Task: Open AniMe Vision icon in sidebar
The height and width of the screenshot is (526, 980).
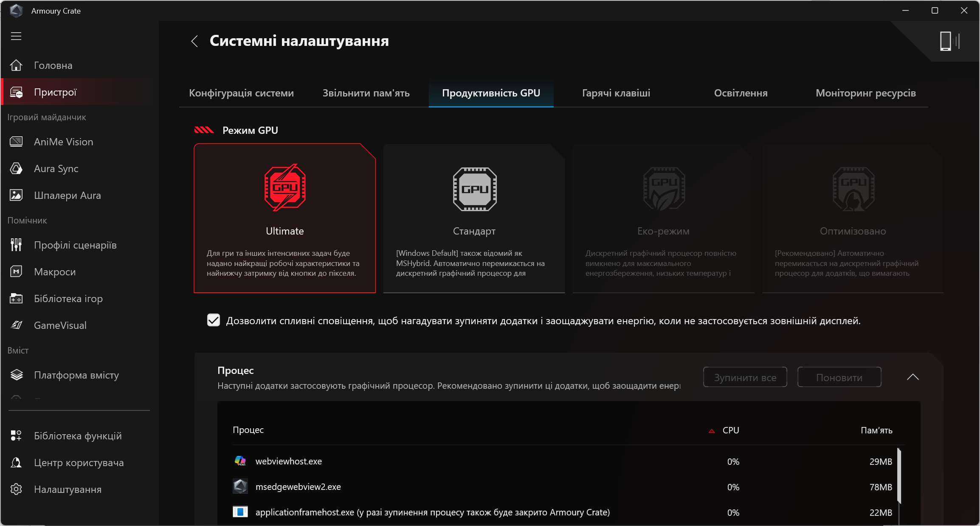Action: tap(16, 141)
